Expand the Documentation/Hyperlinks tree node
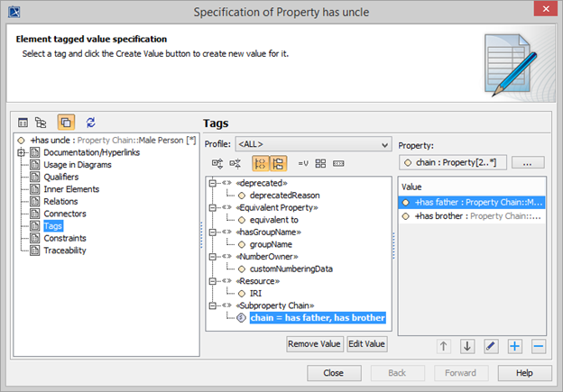Image resolution: width=563 pixels, height=392 pixels. click(21, 153)
